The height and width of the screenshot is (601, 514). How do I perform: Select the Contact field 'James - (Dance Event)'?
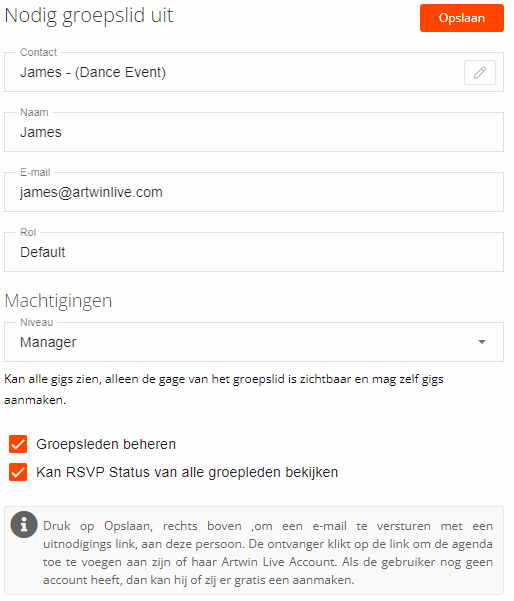point(254,72)
